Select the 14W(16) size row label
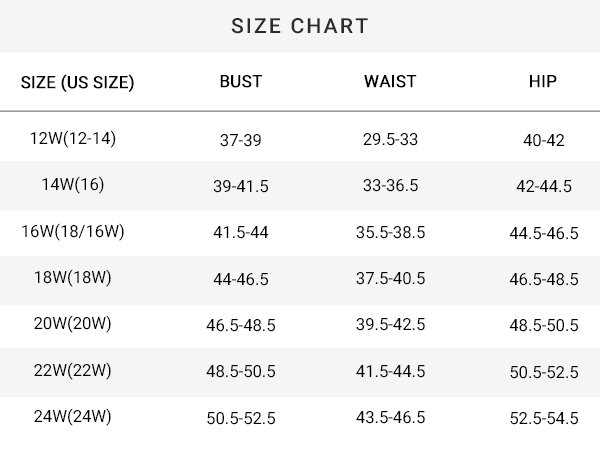This screenshot has width=600, height=450. click(x=73, y=184)
